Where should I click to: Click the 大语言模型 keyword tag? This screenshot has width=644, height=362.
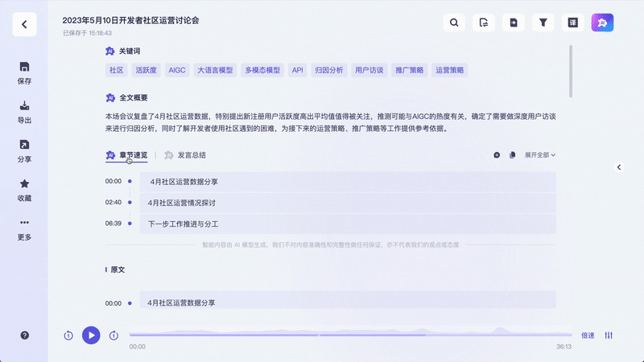tap(215, 70)
